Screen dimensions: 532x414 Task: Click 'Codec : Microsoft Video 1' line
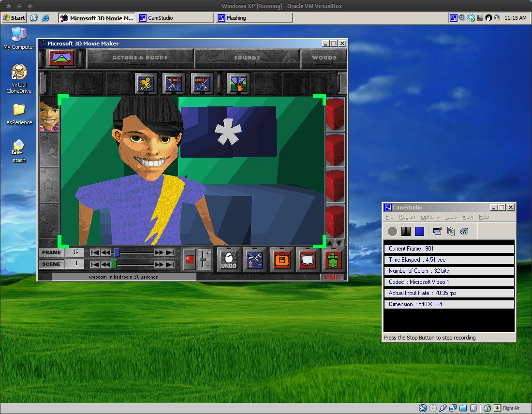coord(448,282)
